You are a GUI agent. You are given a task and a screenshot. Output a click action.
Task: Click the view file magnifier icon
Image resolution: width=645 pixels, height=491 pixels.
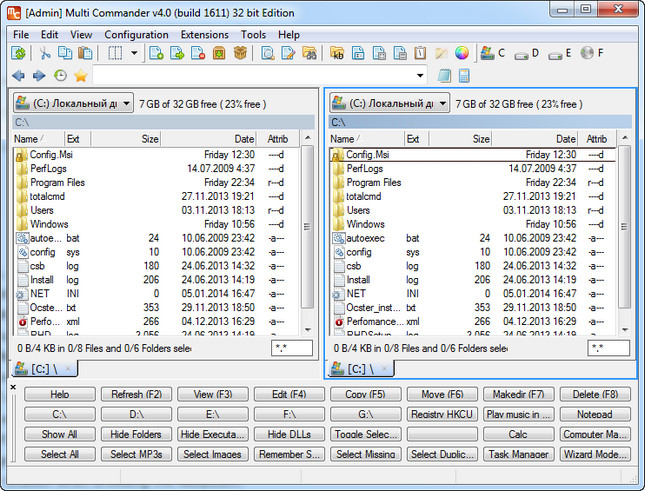pos(268,53)
